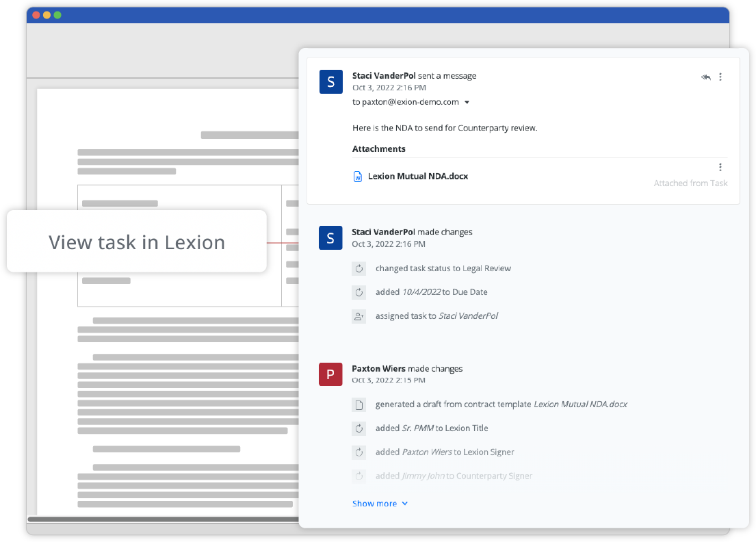756x542 pixels.
Task: Click the red close window button
Action: [x=36, y=15]
